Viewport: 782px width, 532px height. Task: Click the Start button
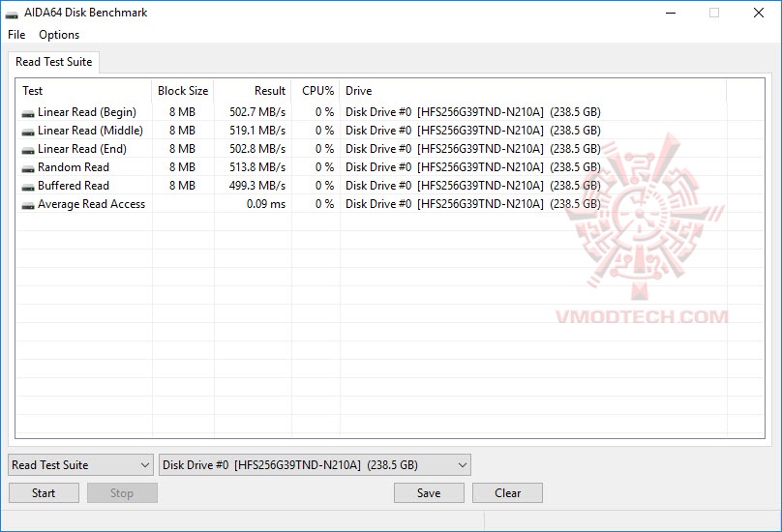(44, 493)
